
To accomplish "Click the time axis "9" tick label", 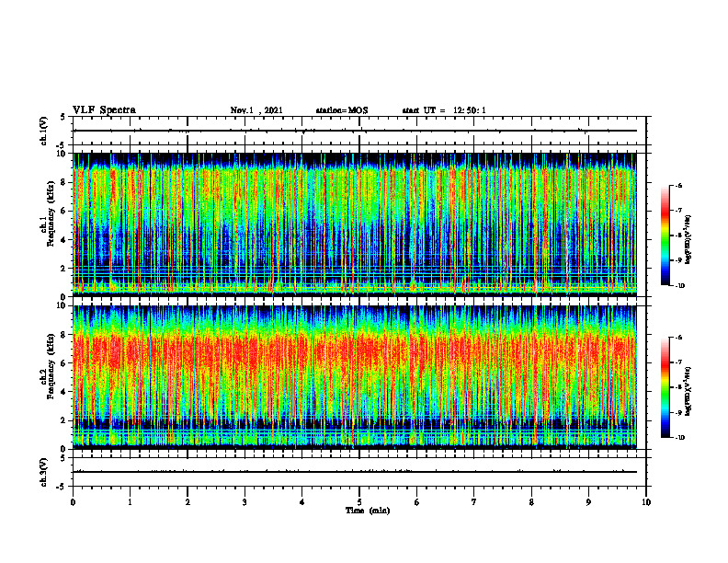I will [588, 502].
